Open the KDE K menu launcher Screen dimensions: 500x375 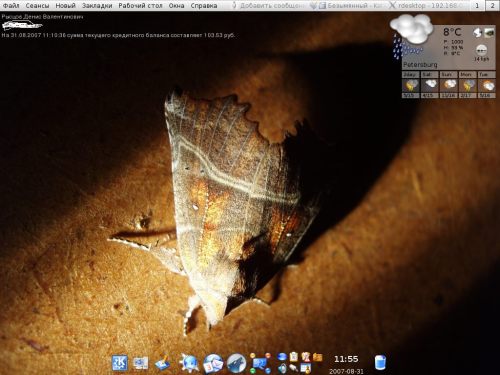tap(119, 363)
